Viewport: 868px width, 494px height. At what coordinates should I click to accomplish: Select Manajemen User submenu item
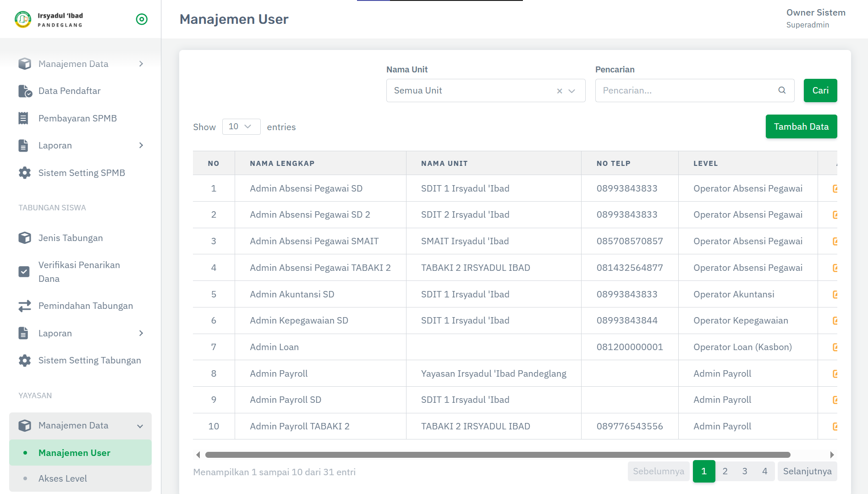coord(80,453)
